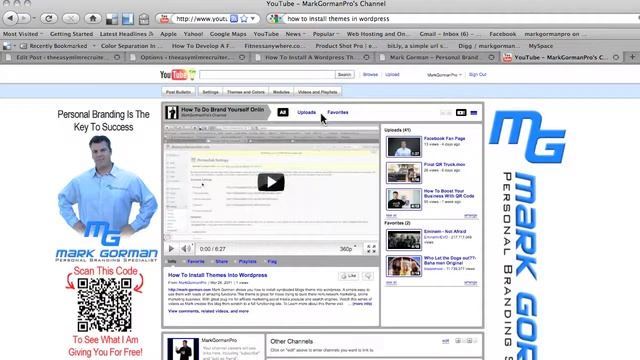Click the YouTube favicon in address bar
Image resolution: width=640 pixels, height=360 pixels.
tap(164, 19)
